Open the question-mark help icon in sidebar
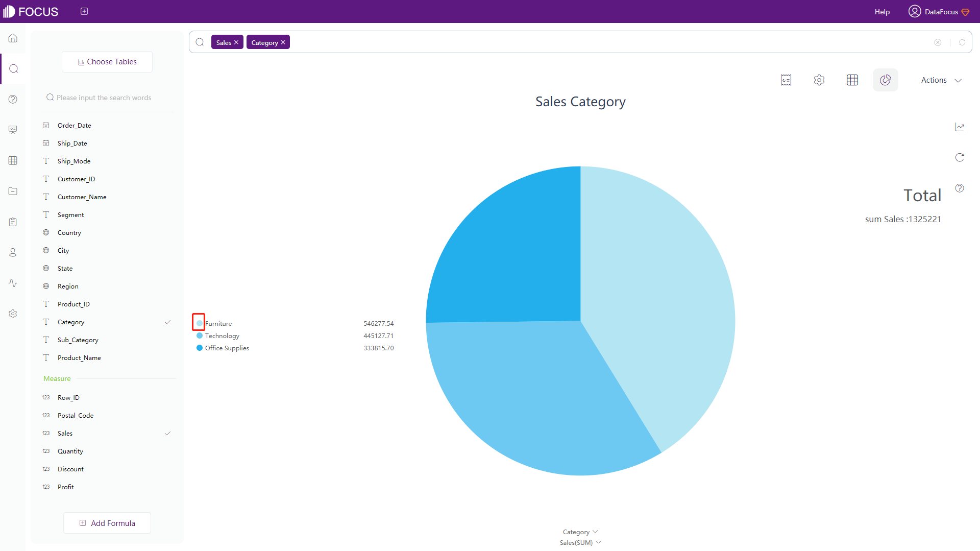Image resolution: width=980 pixels, height=551 pixels. 13,100
